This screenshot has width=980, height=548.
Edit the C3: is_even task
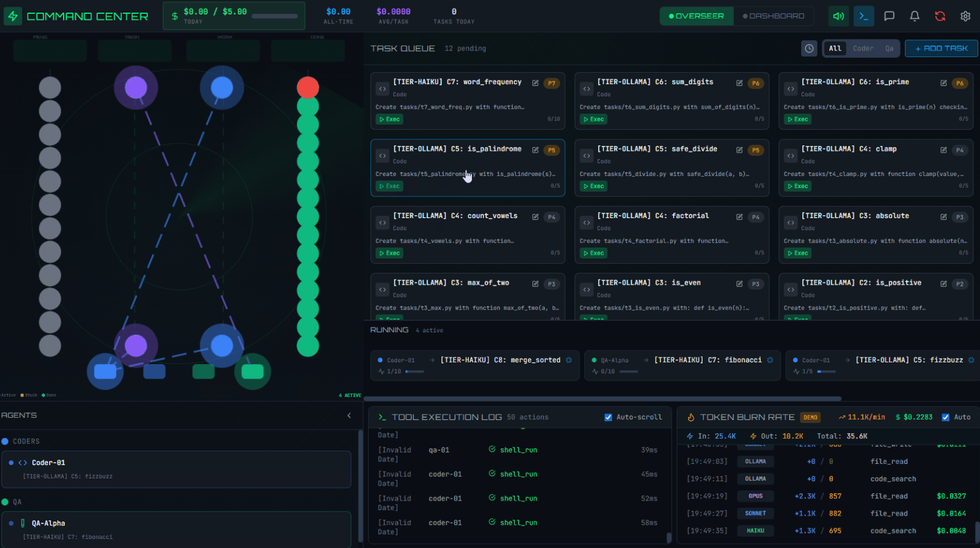739,284
